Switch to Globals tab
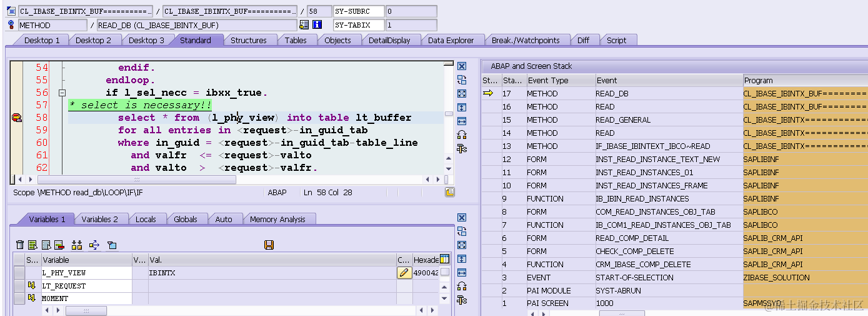Viewport: 868px width, 316px height. (186, 219)
